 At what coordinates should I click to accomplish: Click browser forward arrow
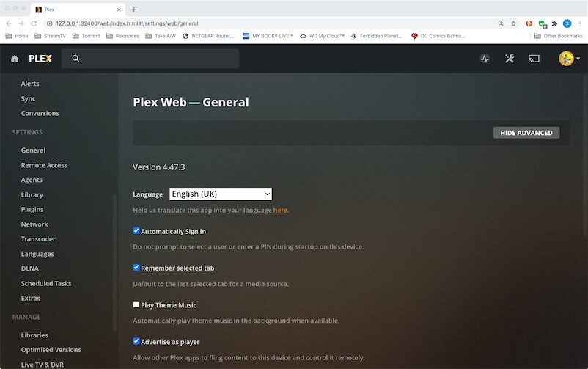pyautogui.click(x=21, y=23)
